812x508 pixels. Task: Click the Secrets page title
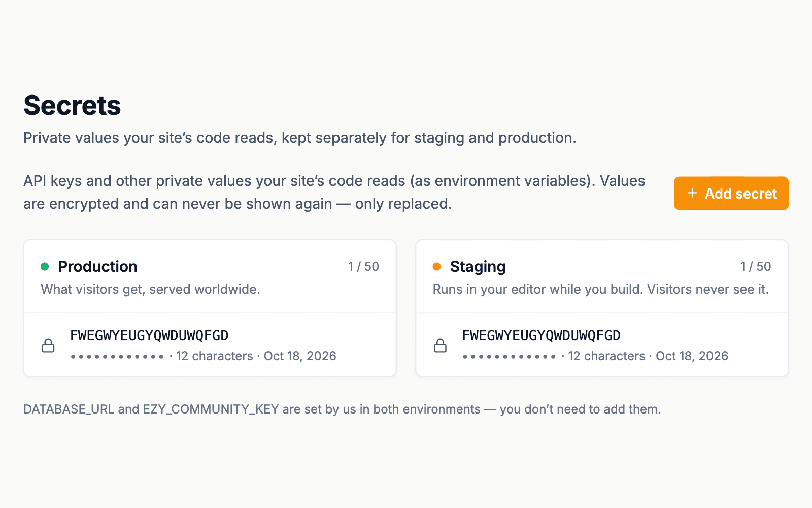click(x=72, y=106)
